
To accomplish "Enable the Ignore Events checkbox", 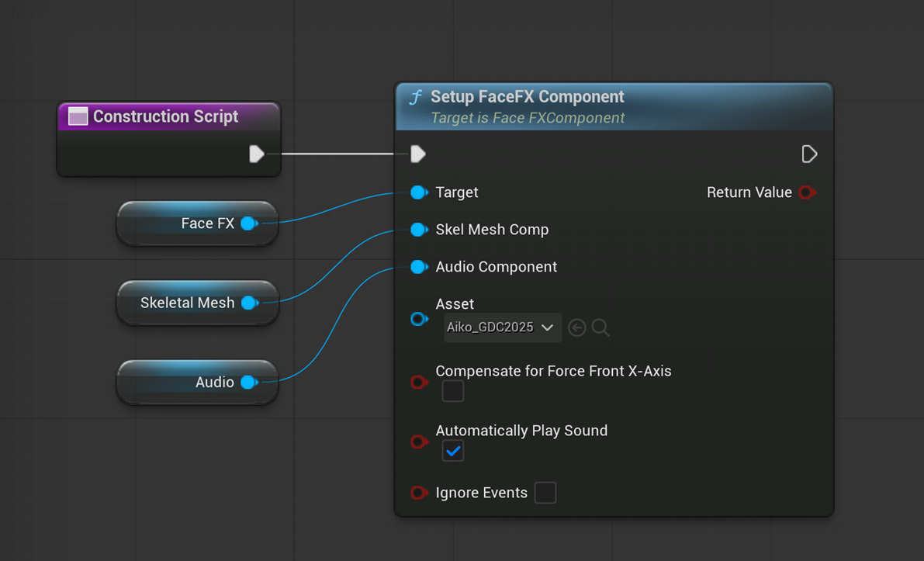I will pyautogui.click(x=545, y=493).
